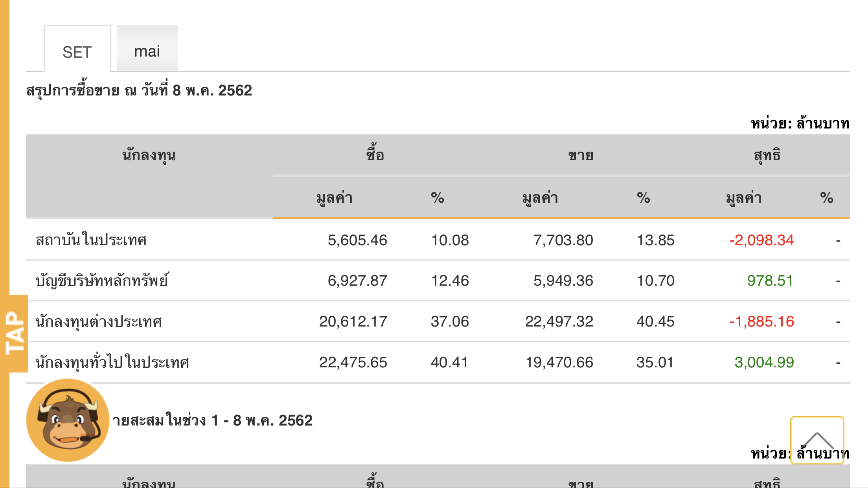Switch to the SET tab
The image size is (868, 488).
(x=77, y=52)
